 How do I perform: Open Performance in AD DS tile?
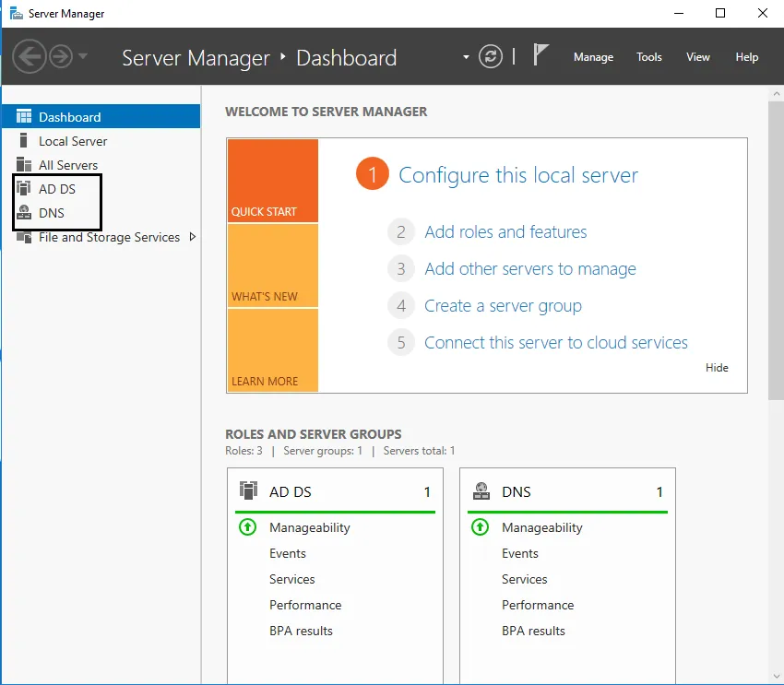click(305, 605)
